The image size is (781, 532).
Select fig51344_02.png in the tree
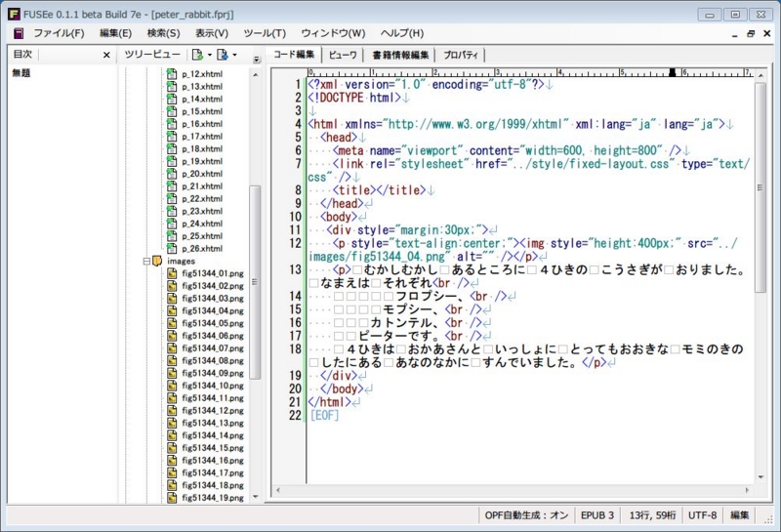click(213, 286)
